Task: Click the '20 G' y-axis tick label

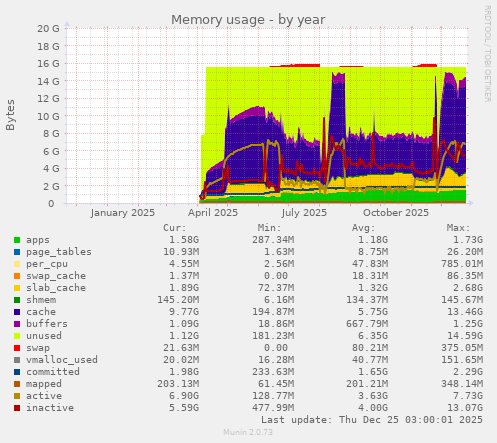Action: (x=48, y=29)
